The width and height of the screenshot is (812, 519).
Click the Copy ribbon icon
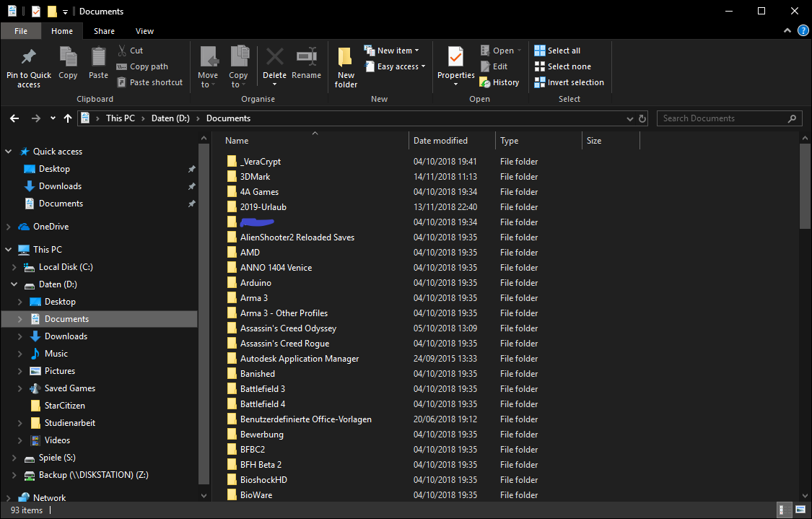[x=68, y=56]
